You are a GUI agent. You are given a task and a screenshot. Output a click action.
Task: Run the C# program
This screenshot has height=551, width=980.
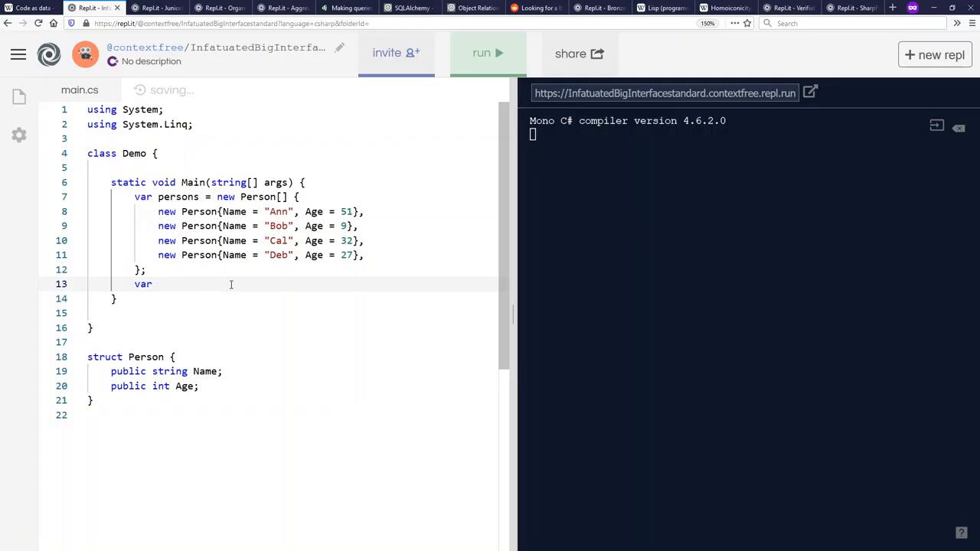pos(488,54)
